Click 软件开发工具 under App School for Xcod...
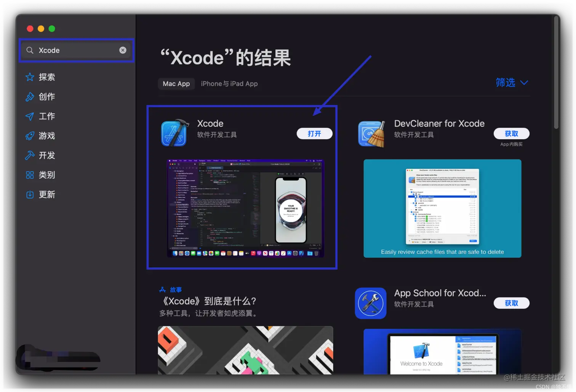This screenshot has width=576, height=392. pos(414,304)
